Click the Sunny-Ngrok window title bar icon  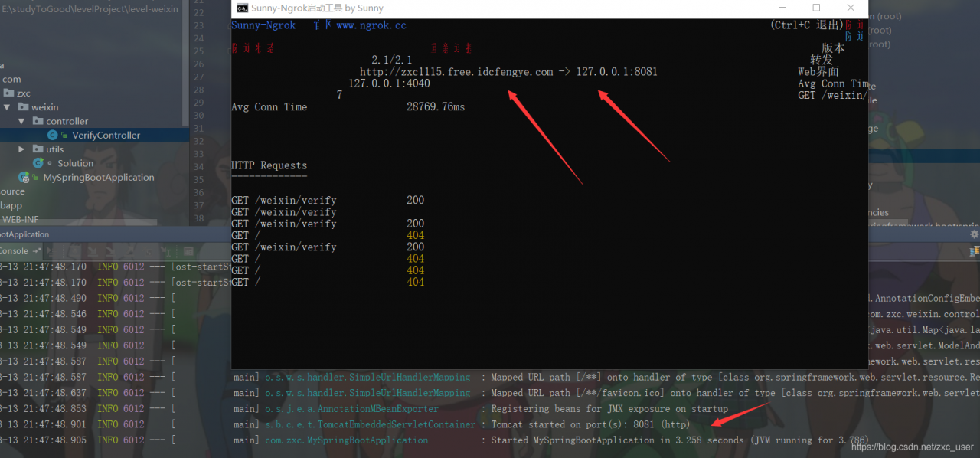pyautogui.click(x=242, y=8)
